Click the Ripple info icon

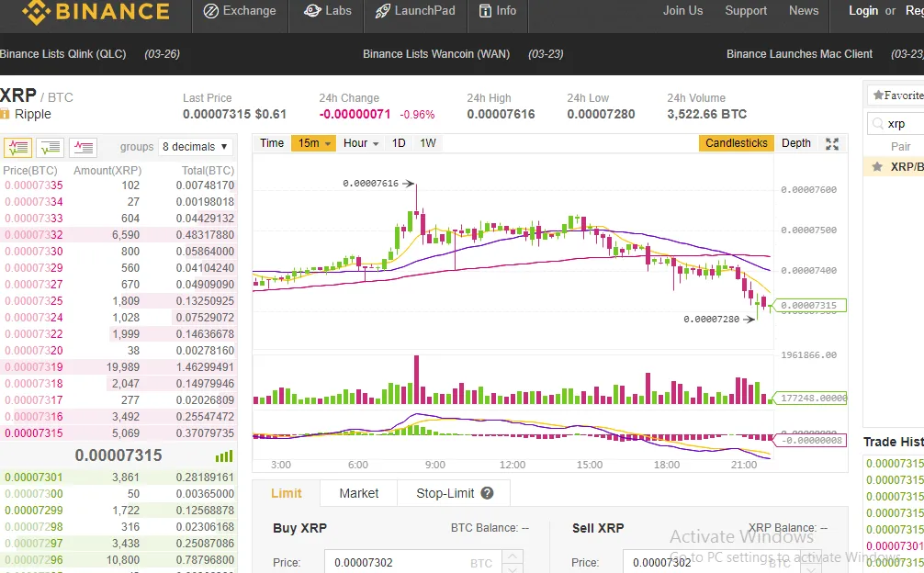(x=5, y=114)
